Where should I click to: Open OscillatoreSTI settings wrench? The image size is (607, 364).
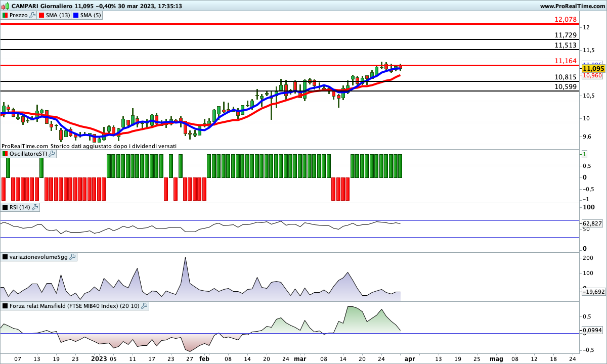52,154
